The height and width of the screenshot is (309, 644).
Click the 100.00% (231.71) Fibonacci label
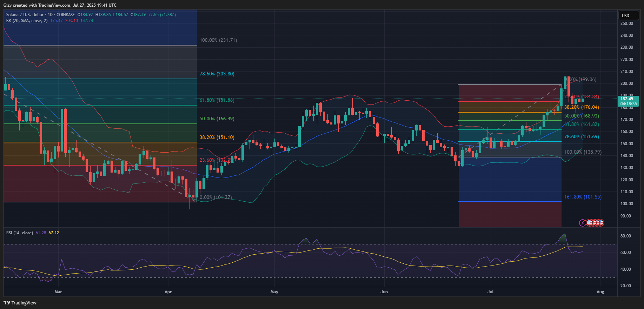[218, 40]
